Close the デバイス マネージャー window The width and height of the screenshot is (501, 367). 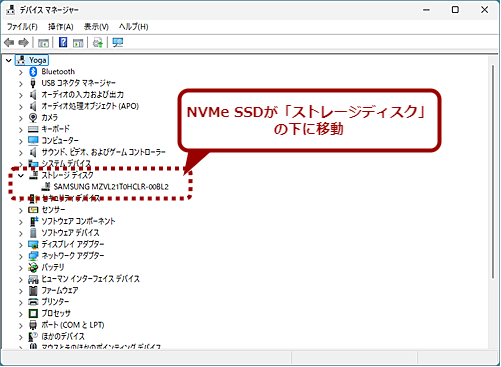pos(484,10)
